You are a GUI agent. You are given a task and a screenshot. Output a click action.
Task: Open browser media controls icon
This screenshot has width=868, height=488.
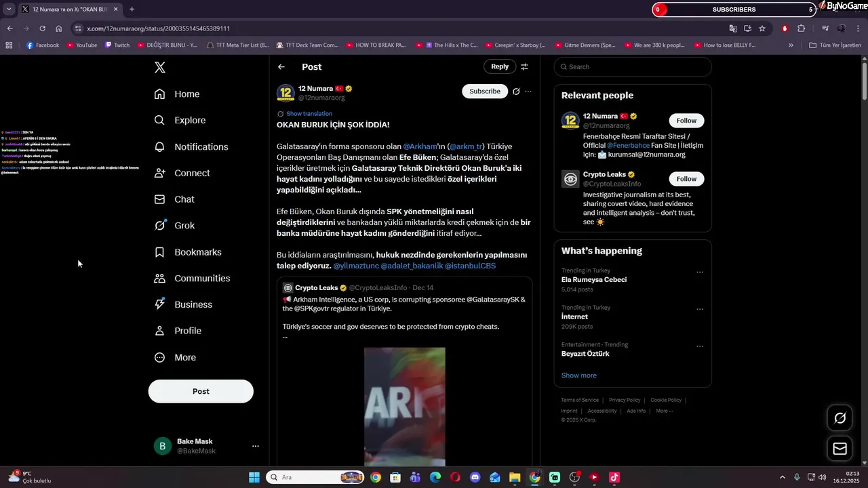pos(825,28)
